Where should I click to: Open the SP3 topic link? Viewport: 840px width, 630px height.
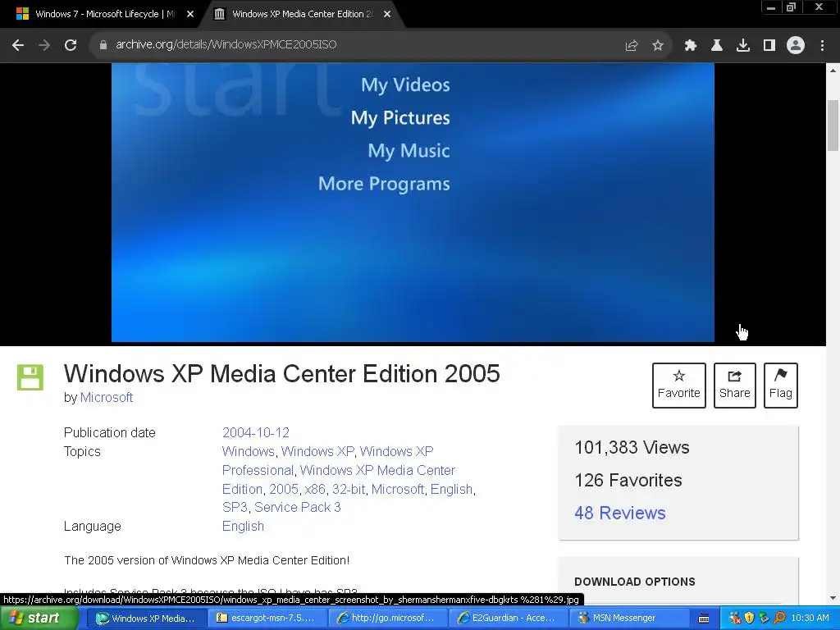point(235,507)
